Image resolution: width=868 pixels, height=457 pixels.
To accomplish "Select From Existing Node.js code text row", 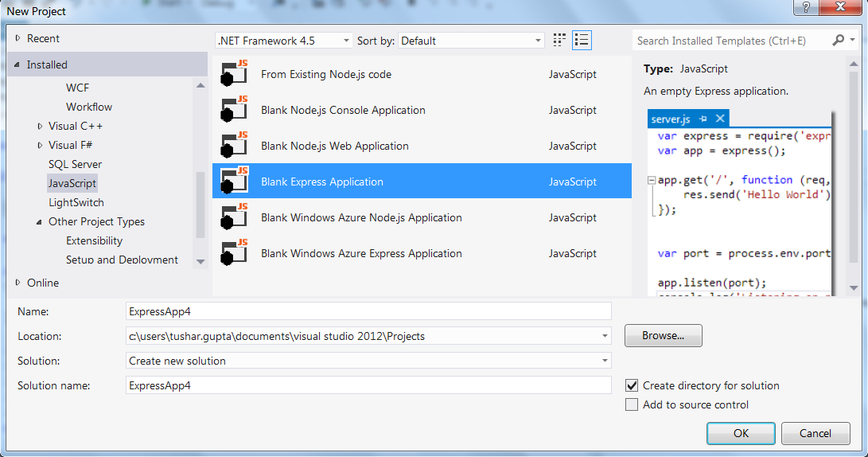I will [326, 74].
